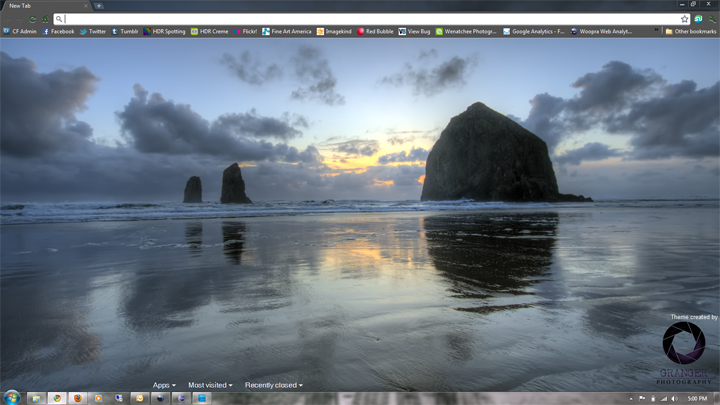
Task: Open the wrench settings menu in Chrome
Action: [x=712, y=19]
